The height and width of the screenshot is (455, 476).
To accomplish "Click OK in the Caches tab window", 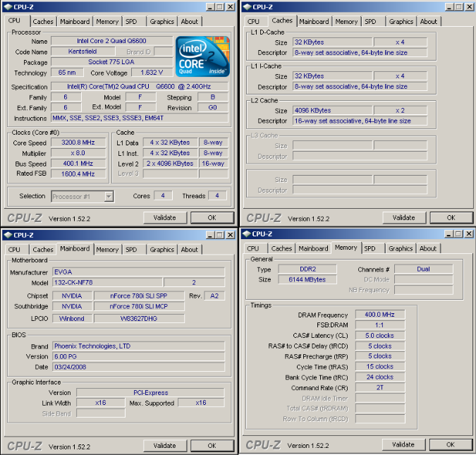I will pos(451,218).
